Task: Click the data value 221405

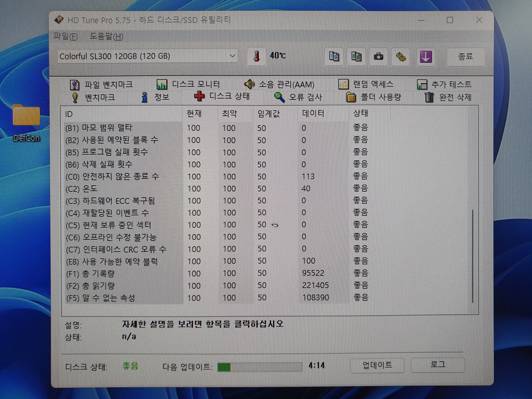Action: point(315,285)
